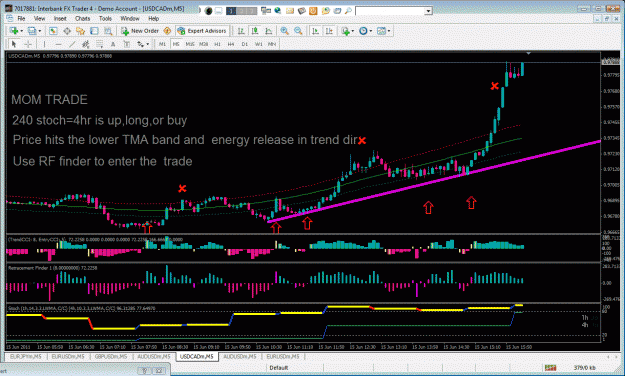The width and height of the screenshot is (625, 376).
Task: Open the Indicators list icon
Action: pyautogui.click(x=345, y=31)
